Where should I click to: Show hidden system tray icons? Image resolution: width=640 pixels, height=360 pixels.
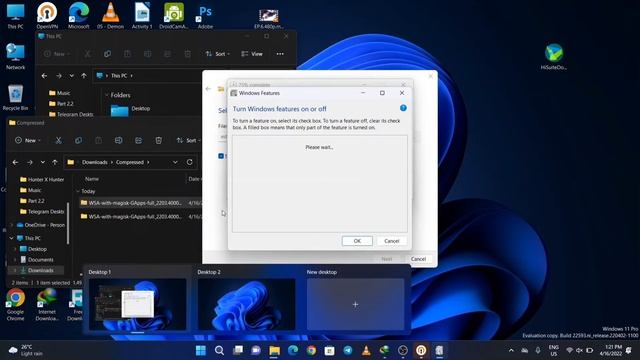511,350
